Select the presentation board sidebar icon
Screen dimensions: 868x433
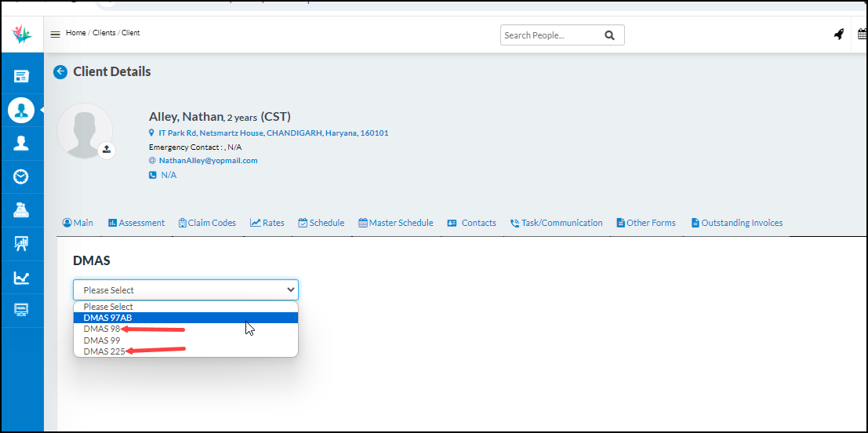(21, 244)
